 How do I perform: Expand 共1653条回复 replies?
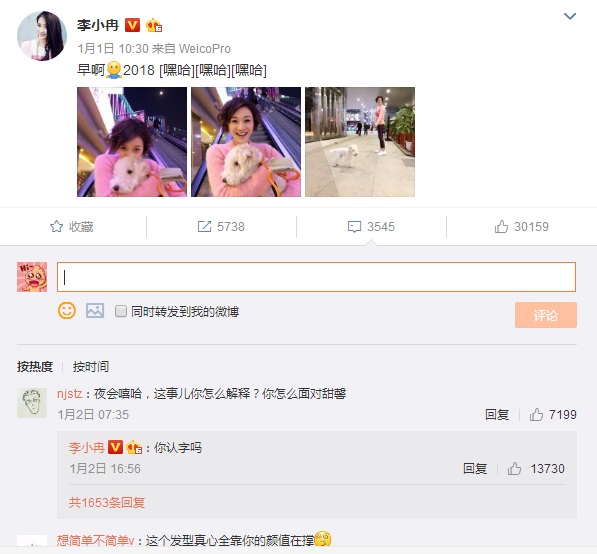107,503
